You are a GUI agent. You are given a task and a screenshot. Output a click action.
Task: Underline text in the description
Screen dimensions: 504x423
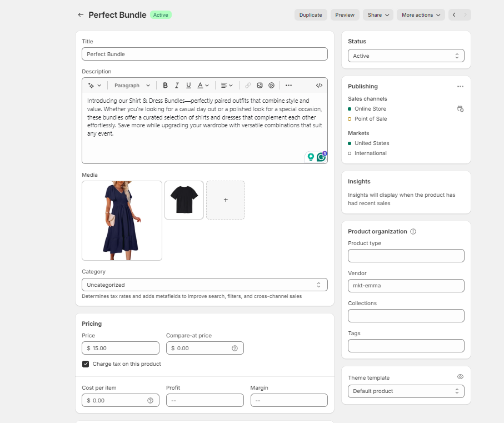[x=188, y=85]
